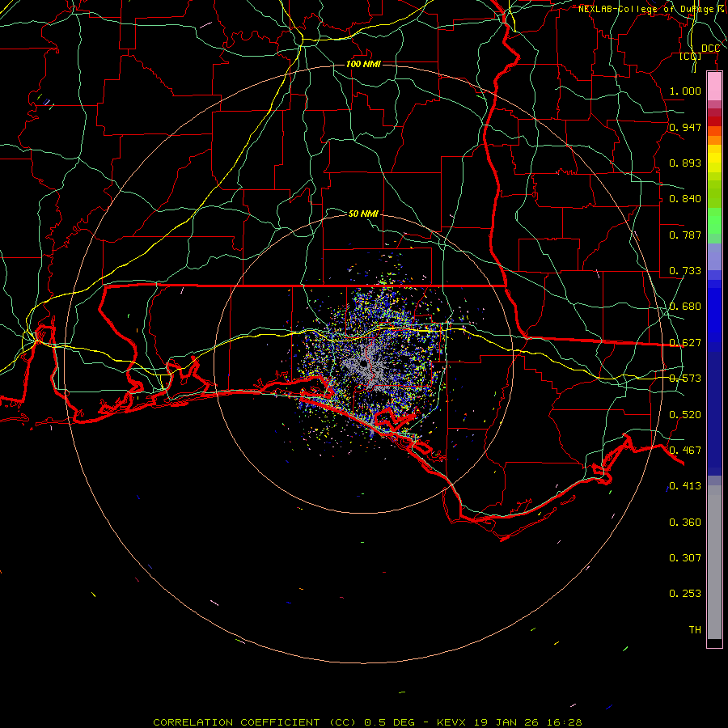Pick the pink swatch atop the color scale
Viewport: 728px width, 728px height.
pos(714,86)
